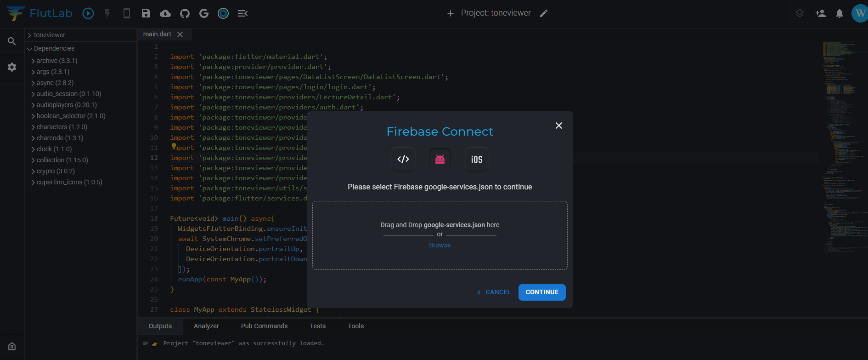The height and width of the screenshot is (360, 868).
Task: Open notifications with the bell icon
Action: point(840,13)
